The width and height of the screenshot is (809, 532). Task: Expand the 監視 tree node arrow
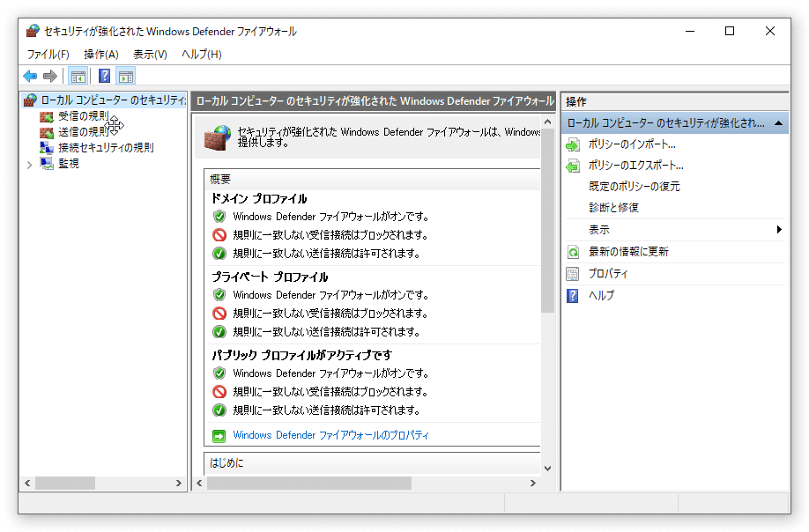click(29, 164)
